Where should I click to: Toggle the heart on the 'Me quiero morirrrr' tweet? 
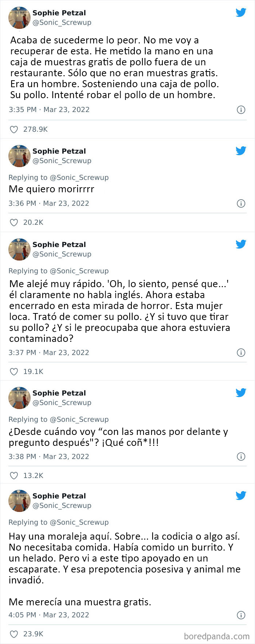pos(14,222)
